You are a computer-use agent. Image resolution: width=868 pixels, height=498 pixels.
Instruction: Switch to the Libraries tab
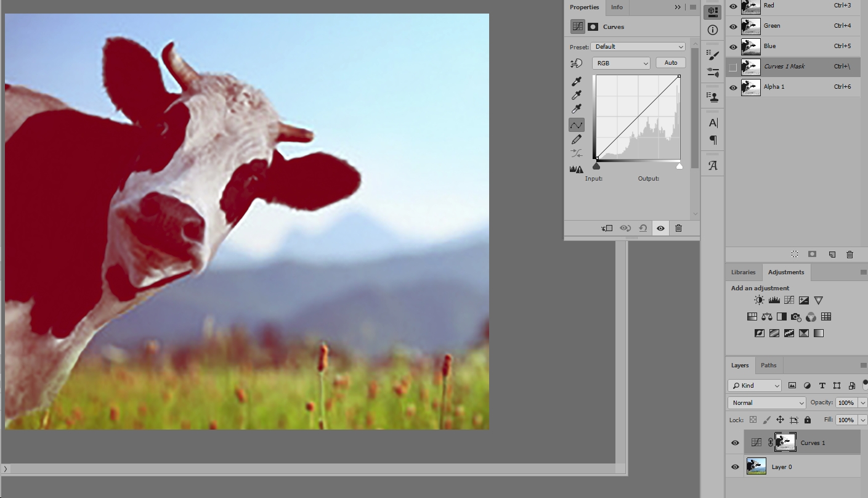(x=743, y=272)
